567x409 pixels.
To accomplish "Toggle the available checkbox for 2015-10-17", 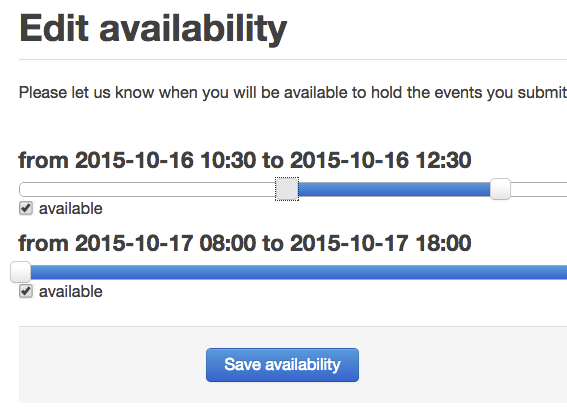I will 26,291.
